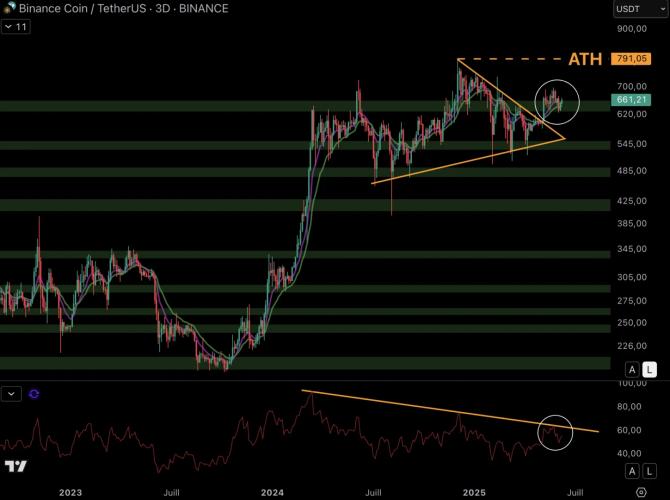Click the Binance Coin symbol icon
This screenshot has width=670, height=500.
(9, 7)
